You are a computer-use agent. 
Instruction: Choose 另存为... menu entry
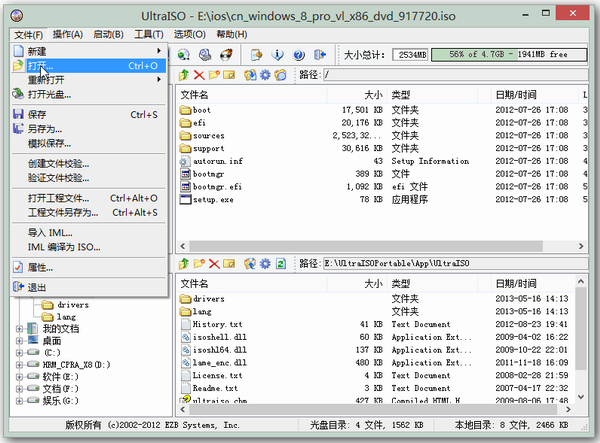[x=89, y=129]
